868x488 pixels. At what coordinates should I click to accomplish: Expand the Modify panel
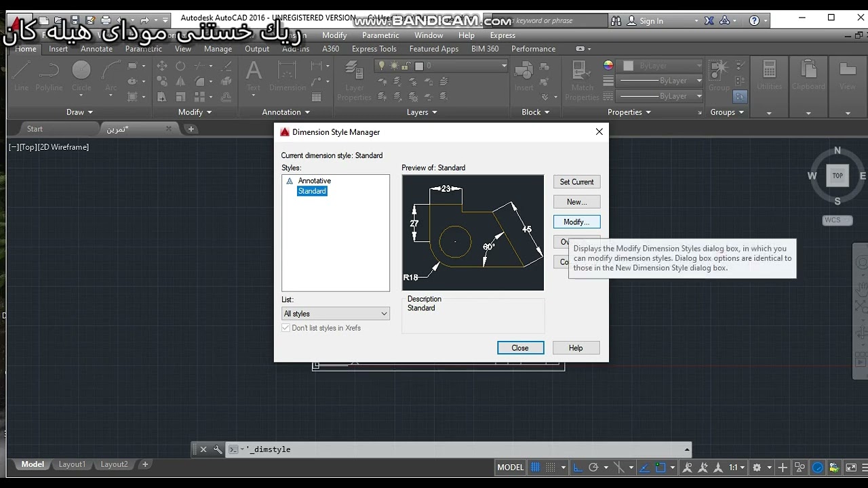point(195,113)
